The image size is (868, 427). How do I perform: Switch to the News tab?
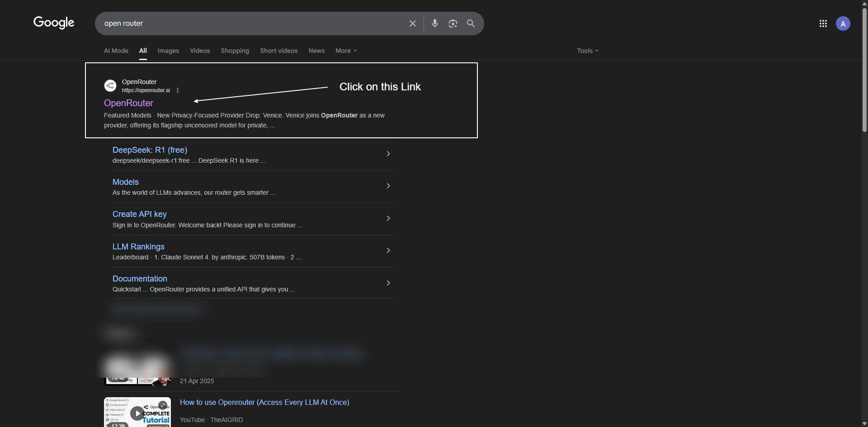[316, 51]
